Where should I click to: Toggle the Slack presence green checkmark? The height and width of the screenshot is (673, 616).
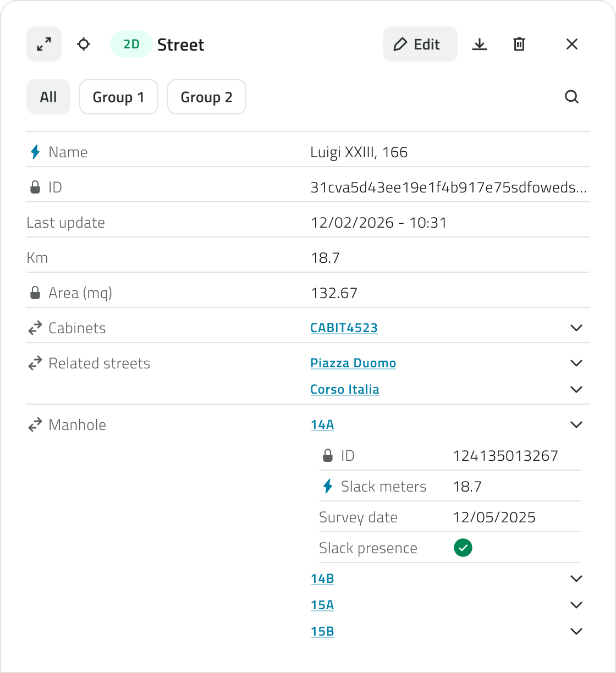pos(463,548)
